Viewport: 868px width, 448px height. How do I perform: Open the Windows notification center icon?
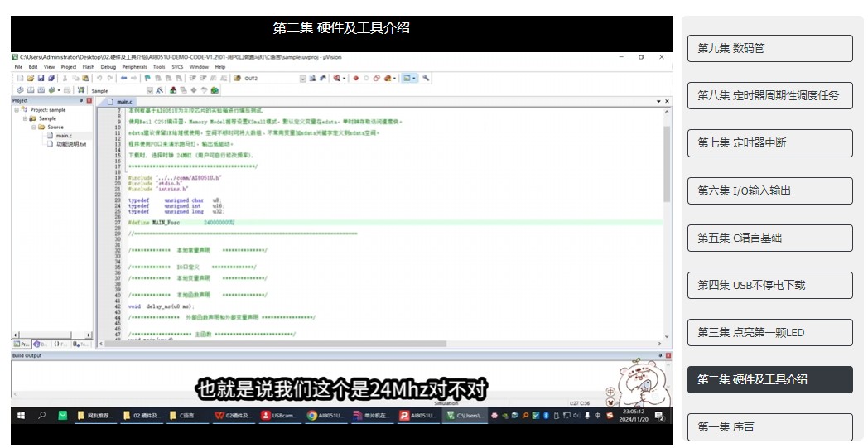tap(660, 416)
